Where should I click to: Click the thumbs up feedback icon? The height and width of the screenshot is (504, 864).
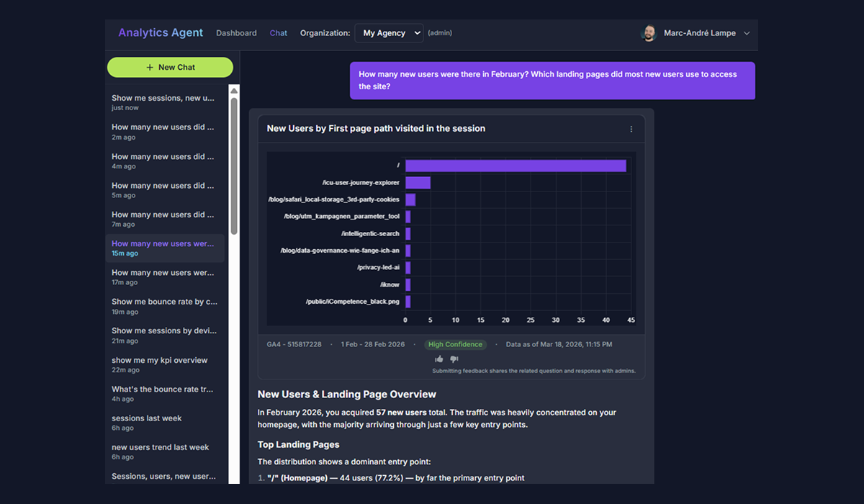click(439, 359)
